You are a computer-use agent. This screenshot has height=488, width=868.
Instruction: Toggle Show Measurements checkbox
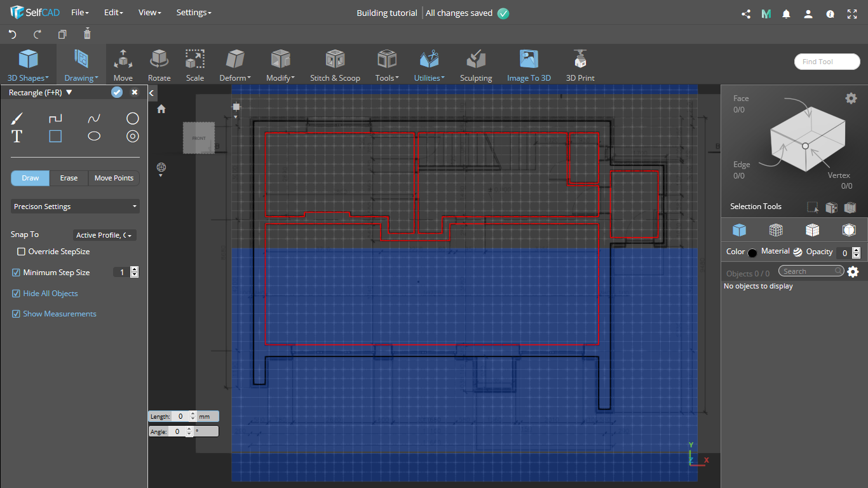click(17, 314)
